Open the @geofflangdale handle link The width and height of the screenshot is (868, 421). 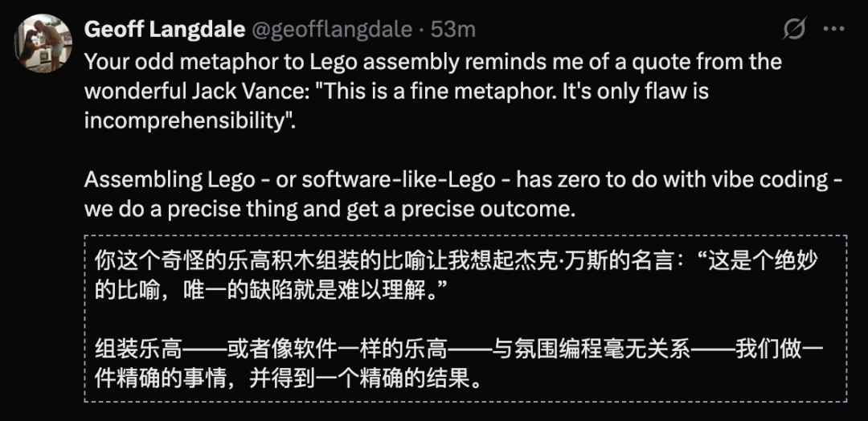point(332,30)
